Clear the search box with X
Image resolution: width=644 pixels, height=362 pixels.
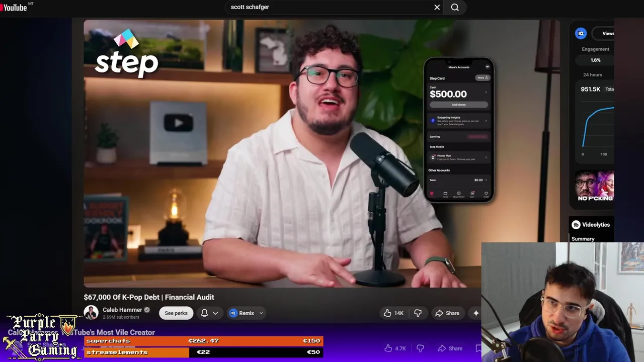(437, 7)
